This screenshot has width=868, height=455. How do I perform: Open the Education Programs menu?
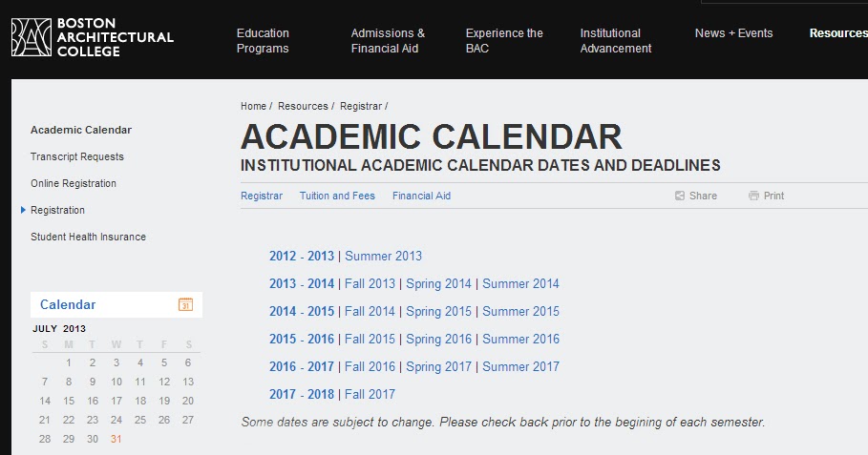(263, 41)
